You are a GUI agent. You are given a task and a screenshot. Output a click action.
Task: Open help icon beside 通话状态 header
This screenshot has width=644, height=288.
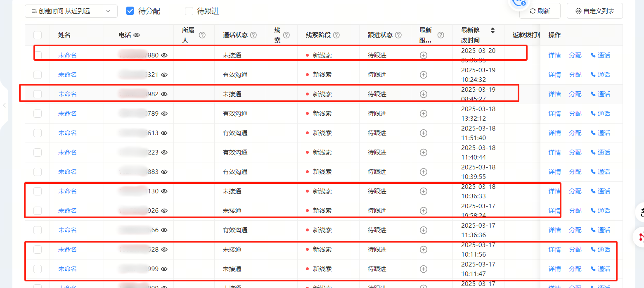253,35
